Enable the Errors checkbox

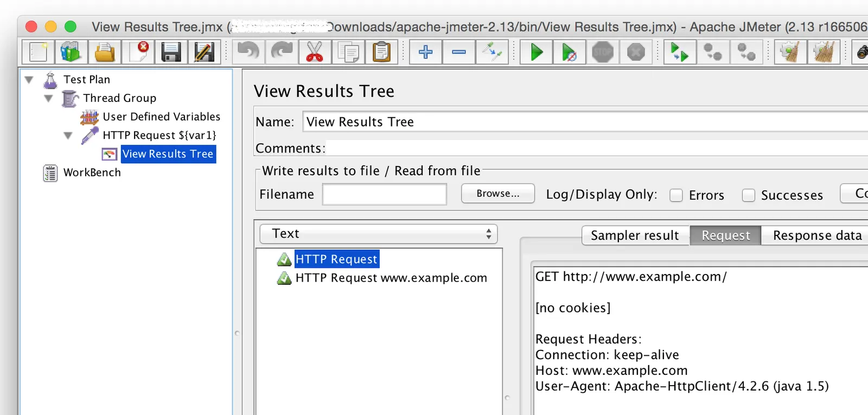pos(676,195)
